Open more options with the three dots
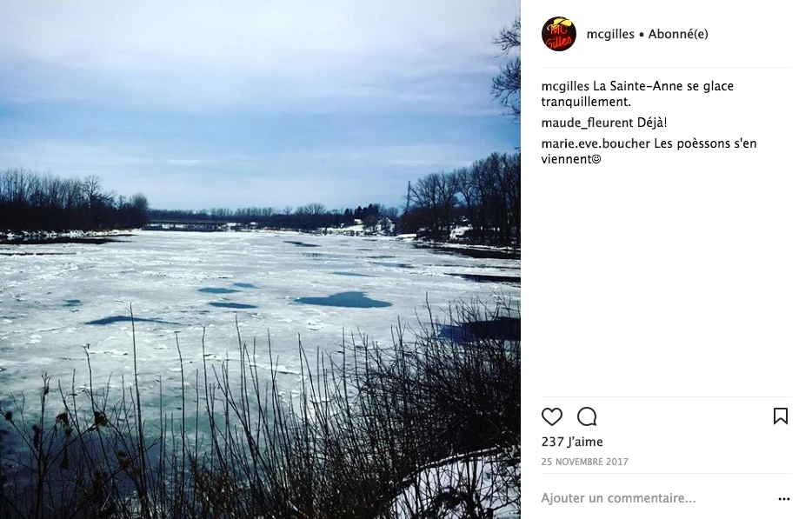This screenshot has height=519, width=812. [784, 499]
